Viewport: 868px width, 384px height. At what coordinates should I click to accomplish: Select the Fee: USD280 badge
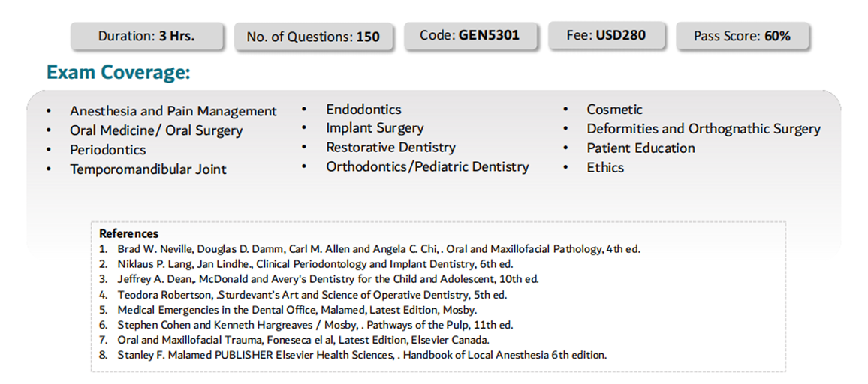click(x=606, y=35)
